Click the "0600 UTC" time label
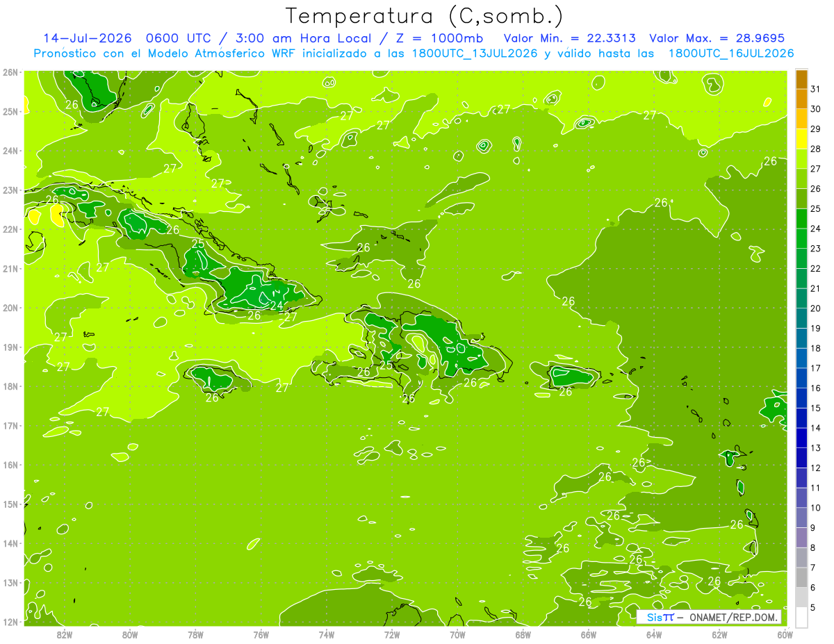 pos(177,38)
